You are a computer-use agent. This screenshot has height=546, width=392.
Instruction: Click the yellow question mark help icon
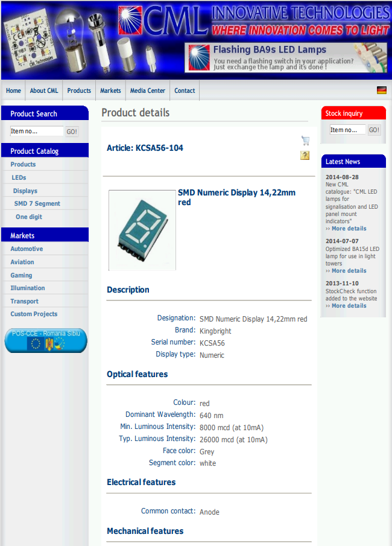[x=305, y=155]
